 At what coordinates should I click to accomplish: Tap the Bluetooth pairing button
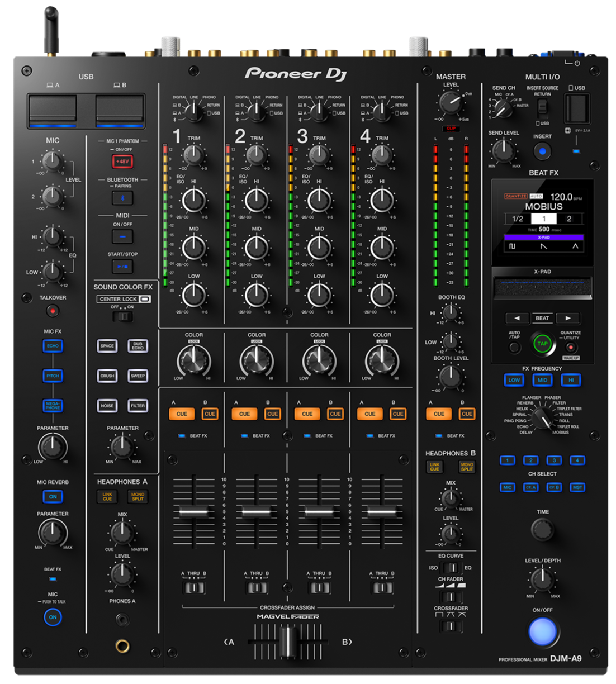(x=122, y=198)
